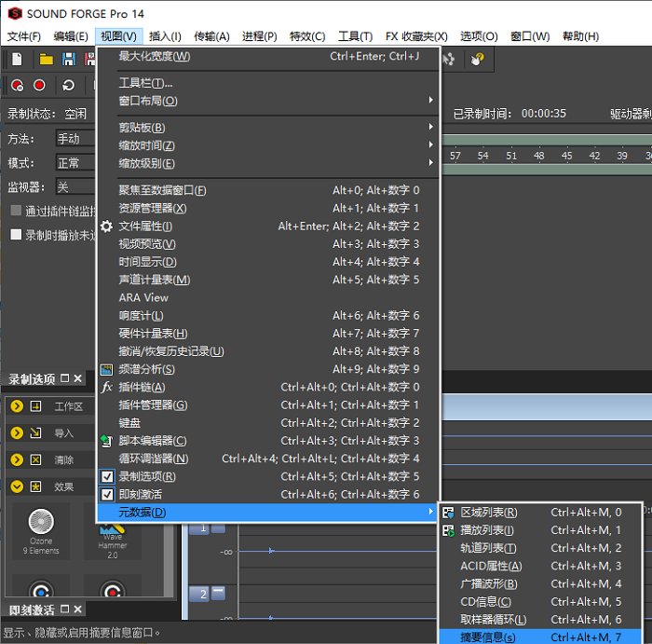Click the loop/reset arrow icon

68,86
